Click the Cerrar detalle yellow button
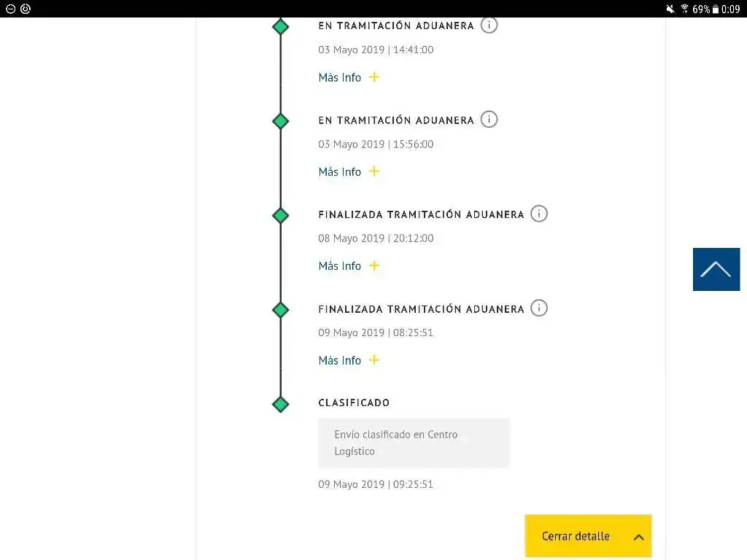The width and height of the screenshot is (747, 560). 588,536
